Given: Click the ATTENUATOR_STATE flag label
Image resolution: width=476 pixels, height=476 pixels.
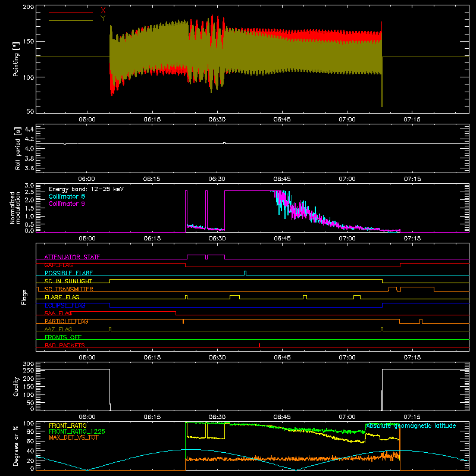Looking at the screenshot, I should click(72, 257).
